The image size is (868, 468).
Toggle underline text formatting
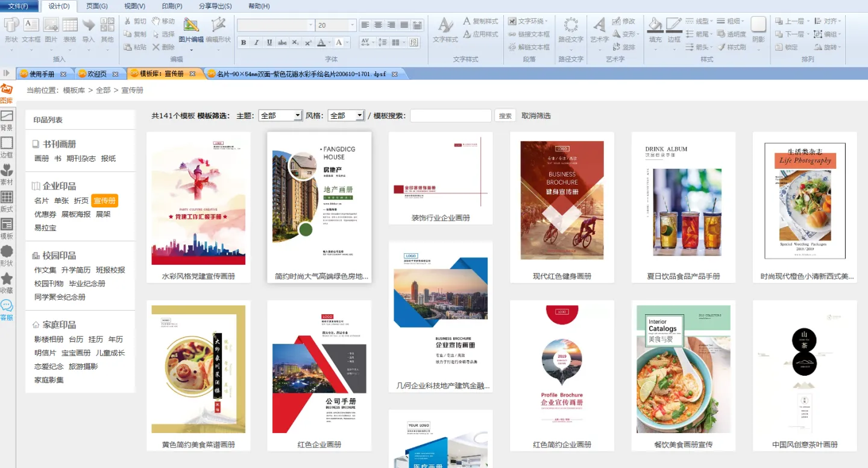click(x=269, y=42)
